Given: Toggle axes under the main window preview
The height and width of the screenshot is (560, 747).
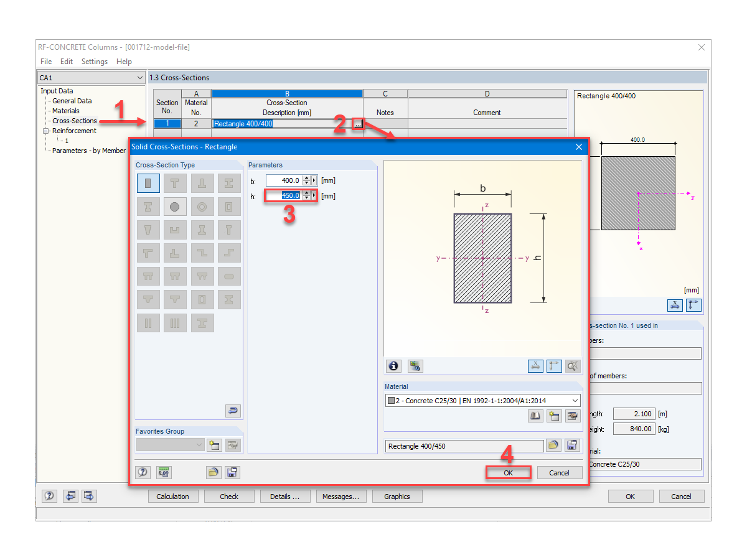Looking at the screenshot, I should 693,305.
